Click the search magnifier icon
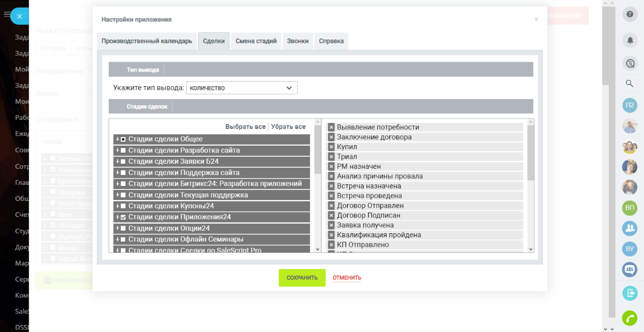The width and height of the screenshot is (644, 332). 629,84
